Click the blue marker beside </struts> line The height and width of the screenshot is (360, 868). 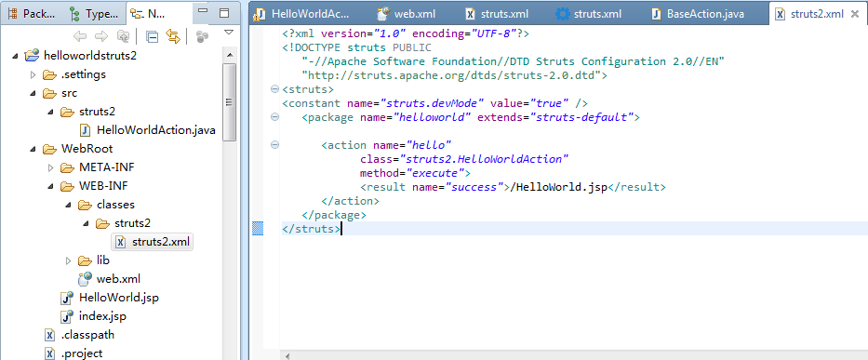(x=258, y=228)
